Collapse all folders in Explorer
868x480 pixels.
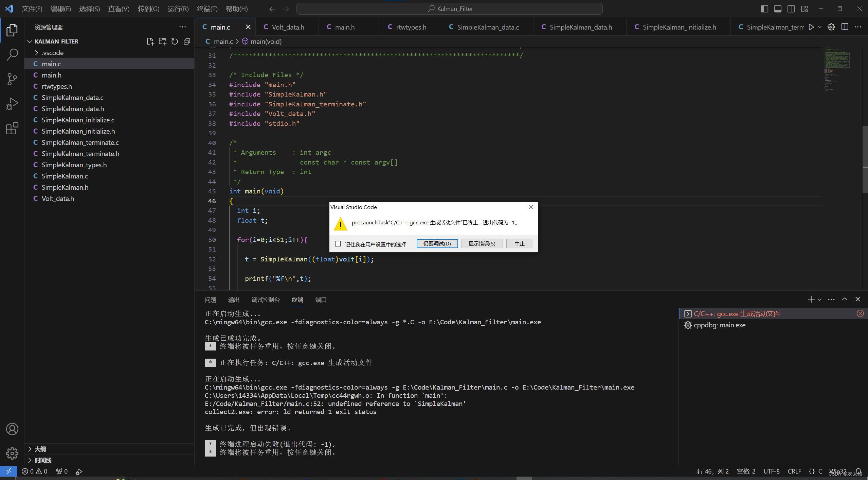coord(187,41)
